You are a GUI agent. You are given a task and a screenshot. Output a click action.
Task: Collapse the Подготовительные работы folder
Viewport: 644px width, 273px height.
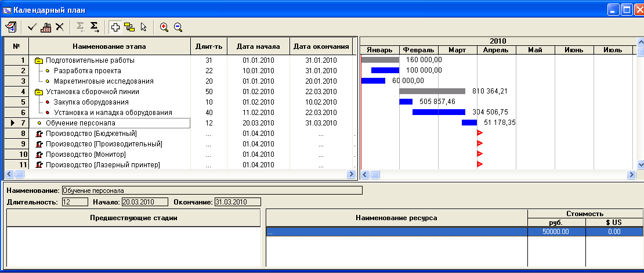click(39, 60)
